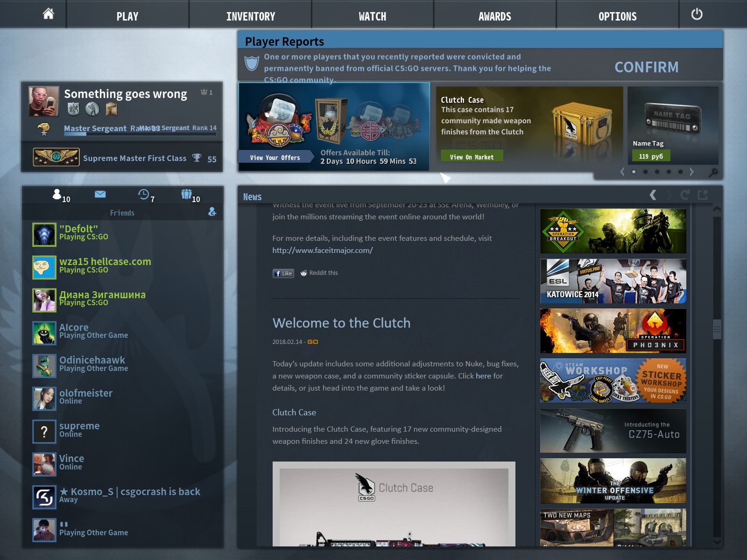The height and width of the screenshot is (560, 747).
Task: Click the key icon below the store carousel
Action: tap(713, 172)
